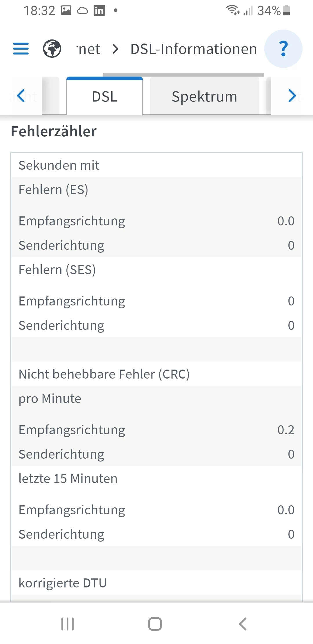Tap the cloud icon in status bar
Screen dimensions: 313x644
pyautogui.click(x=83, y=11)
